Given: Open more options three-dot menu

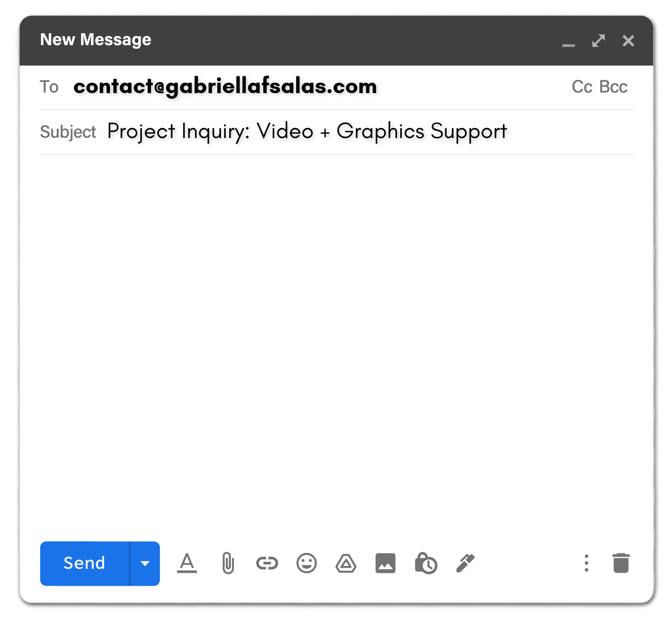Looking at the screenshot, I should tap(587, 563).
